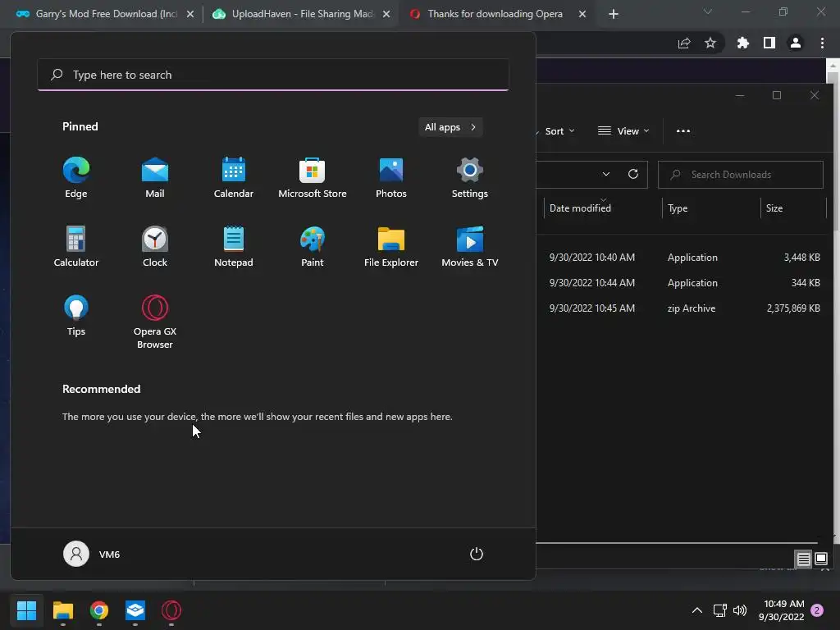Launch the Mail app
The image size is (840, 630).
[x=155, y=178]
